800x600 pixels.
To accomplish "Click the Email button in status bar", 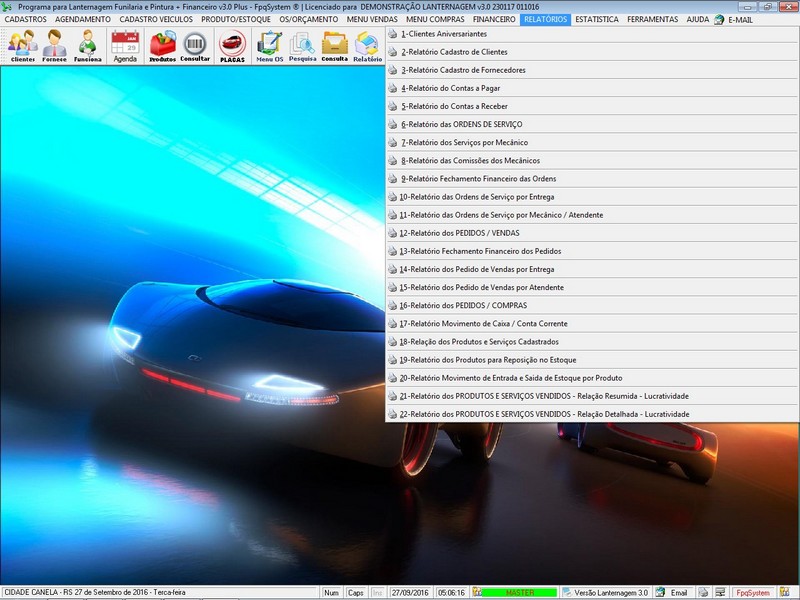I will 672,593.
